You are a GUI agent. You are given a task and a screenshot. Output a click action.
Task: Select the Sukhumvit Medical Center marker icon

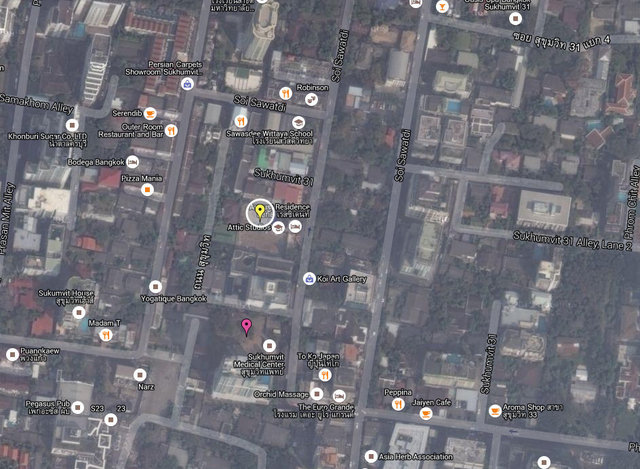[x=269, y=346]
